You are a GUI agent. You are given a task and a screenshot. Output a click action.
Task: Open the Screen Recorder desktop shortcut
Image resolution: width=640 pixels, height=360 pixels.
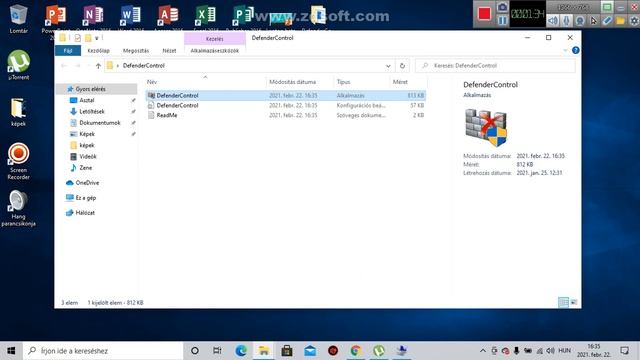coord(18,161)
